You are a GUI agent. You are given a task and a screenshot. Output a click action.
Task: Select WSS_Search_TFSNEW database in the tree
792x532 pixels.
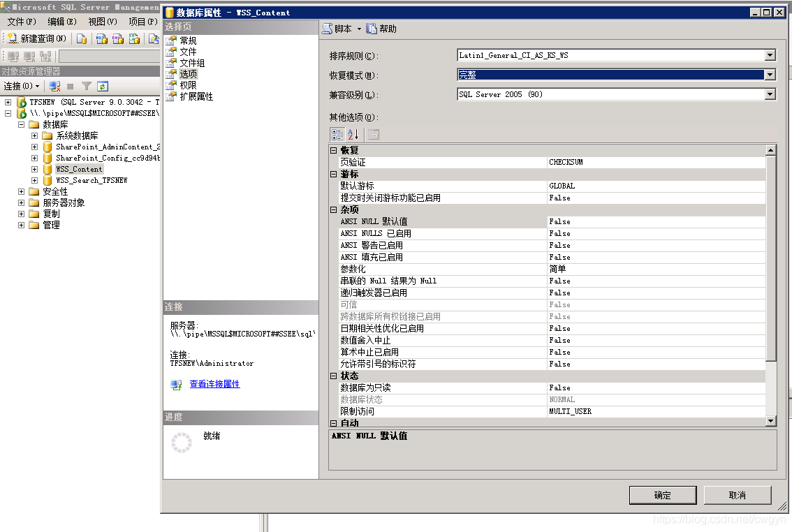91,180
